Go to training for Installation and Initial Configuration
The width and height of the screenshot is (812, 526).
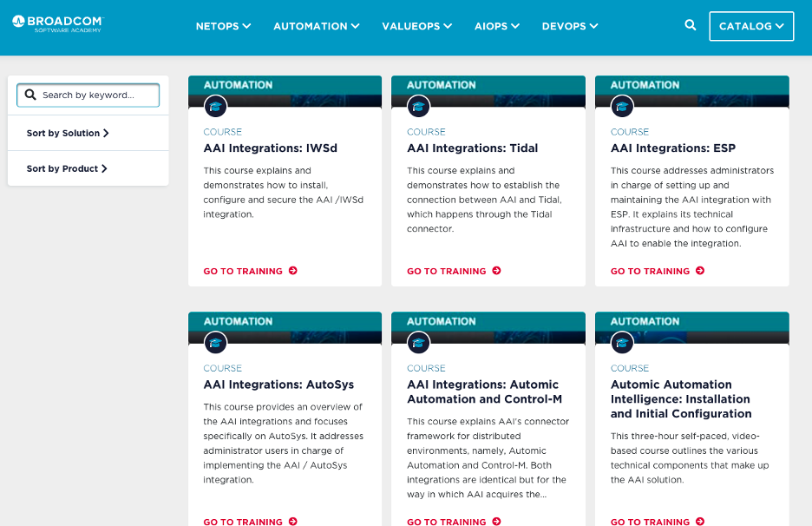[658, 522]
